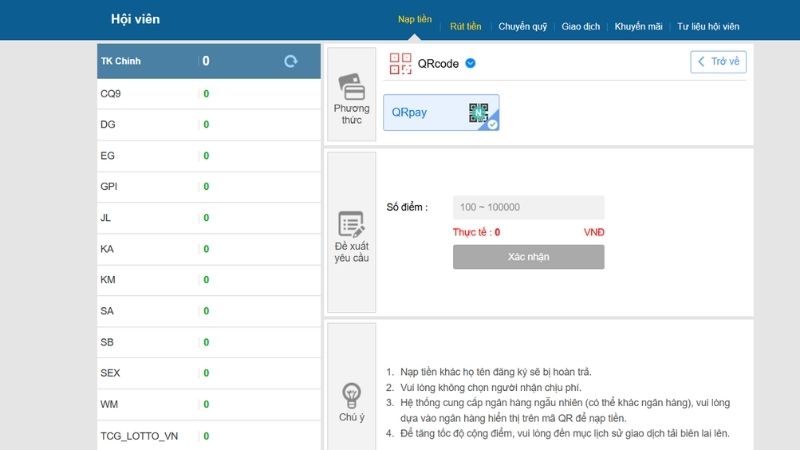
Task: Select the KM wallet row
Action: coord(209,280)
